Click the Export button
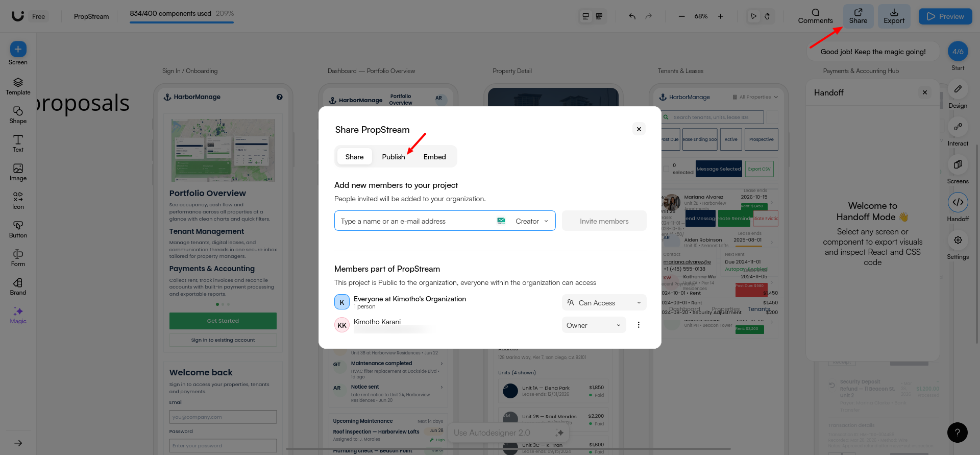 pyautogui.click(x=894, y=16)
